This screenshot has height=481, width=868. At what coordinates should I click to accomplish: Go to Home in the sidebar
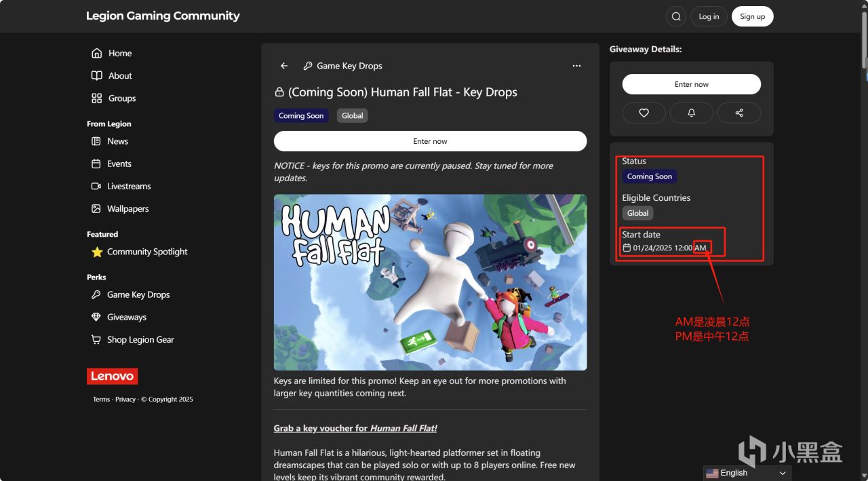[120, 53]
